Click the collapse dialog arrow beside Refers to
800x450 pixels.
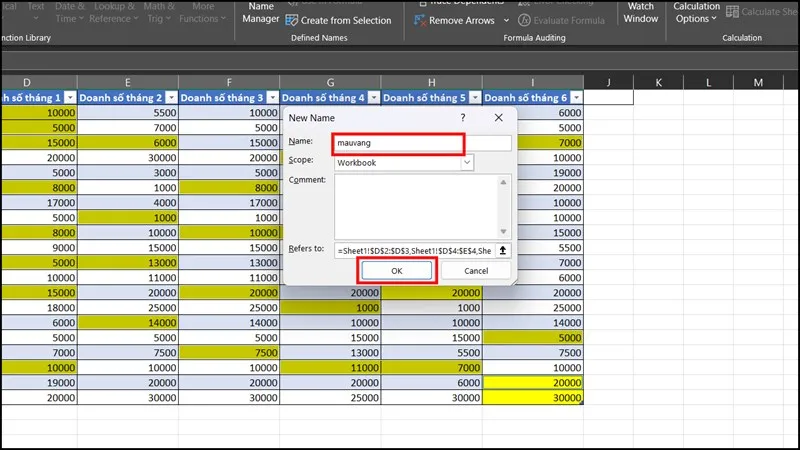[504, 250]
